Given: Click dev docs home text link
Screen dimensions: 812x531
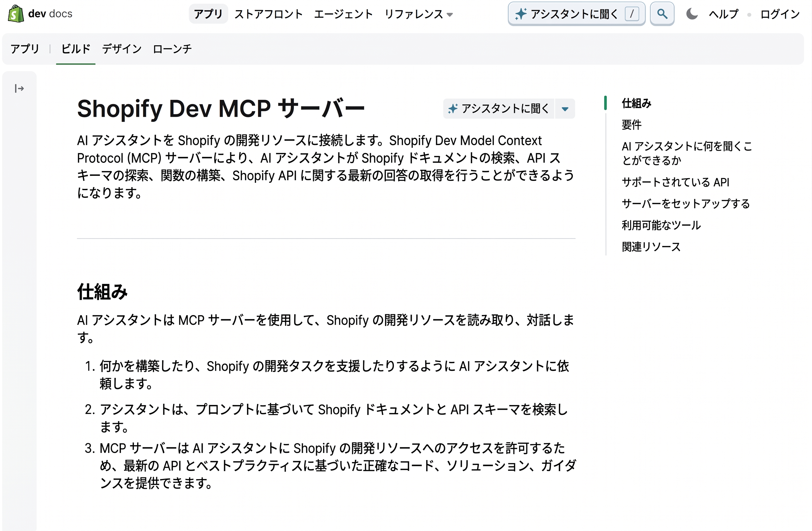Looking at the screenshot, I should 50,14.
